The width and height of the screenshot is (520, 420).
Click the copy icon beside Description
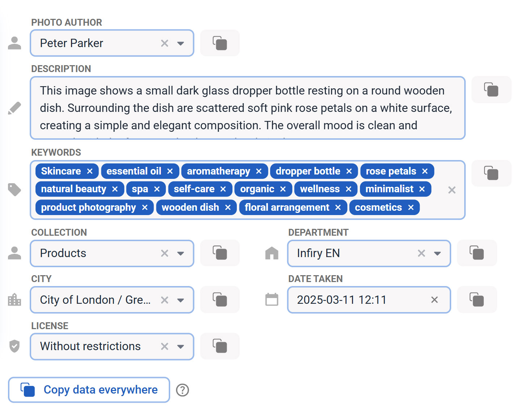coord(491,89)
